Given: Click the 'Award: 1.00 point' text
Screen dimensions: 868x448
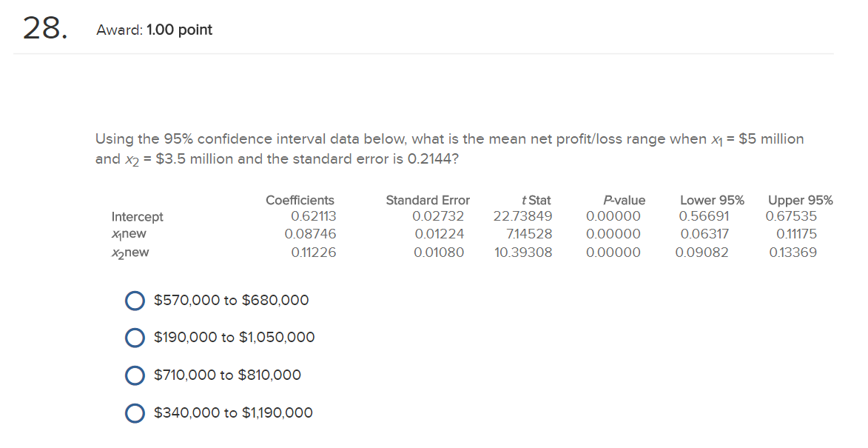Looking at the screenshot, I should point(155,30).
